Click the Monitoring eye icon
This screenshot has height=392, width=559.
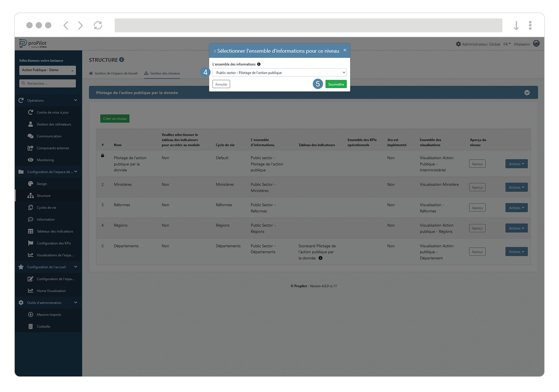click(x=31, y=160)
